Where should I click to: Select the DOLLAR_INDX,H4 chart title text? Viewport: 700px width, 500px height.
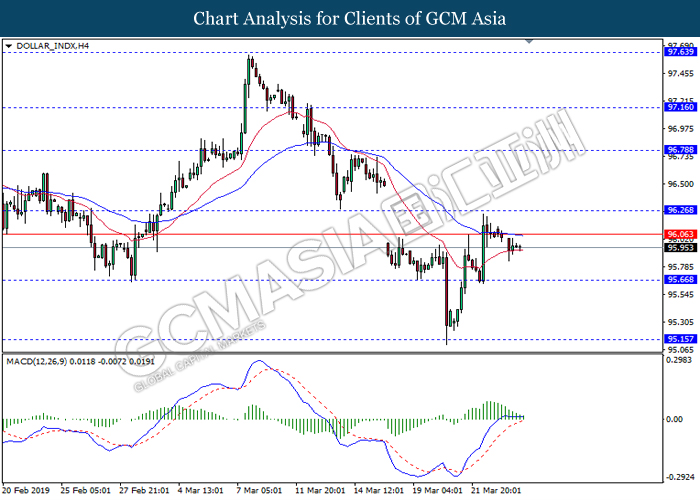(x=52, y=46)
